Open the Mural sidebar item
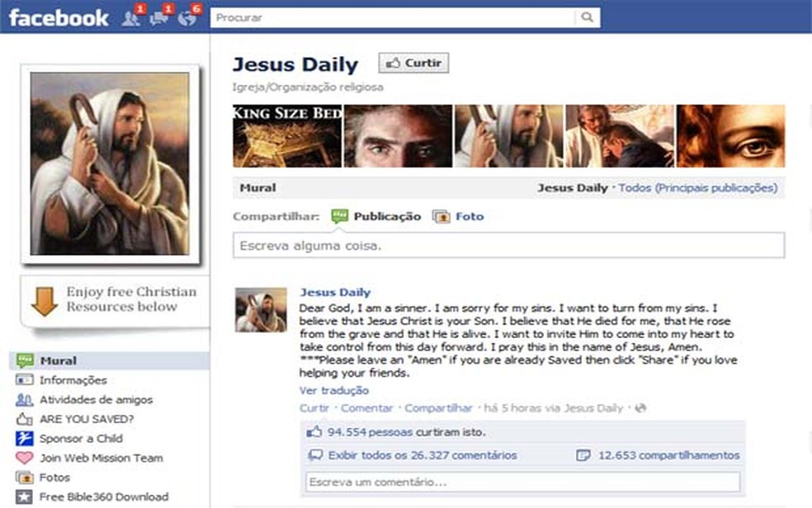812x508 pixels. coord(110,360)
